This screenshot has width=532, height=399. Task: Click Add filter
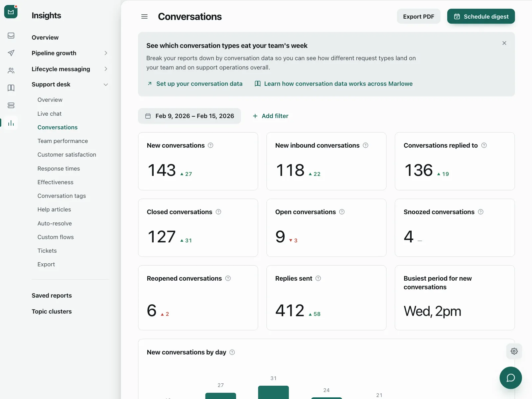[270, 116]
